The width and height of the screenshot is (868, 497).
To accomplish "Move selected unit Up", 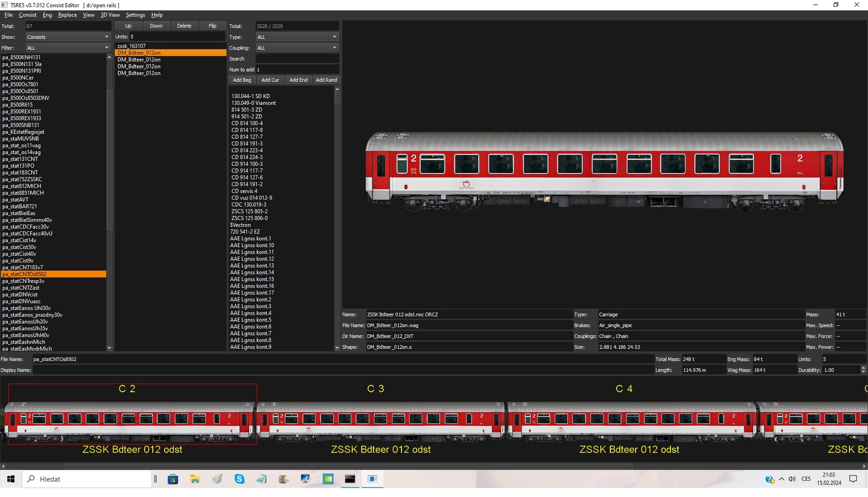I will [x=128, y=26].
